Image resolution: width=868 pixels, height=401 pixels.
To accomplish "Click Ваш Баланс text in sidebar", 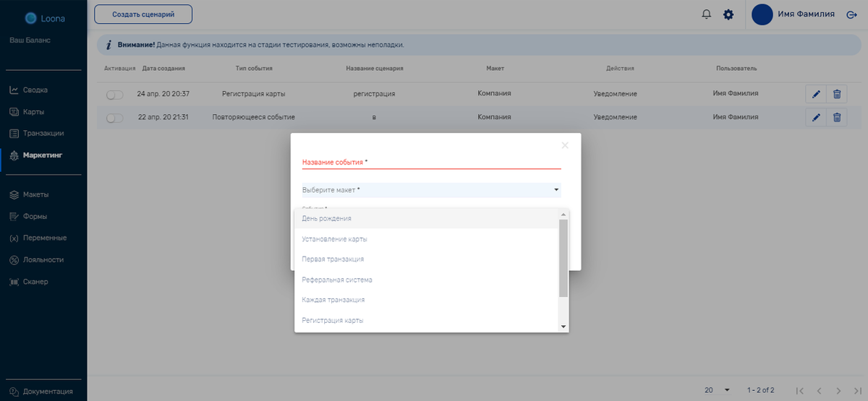I will click(x=29, y=40).
